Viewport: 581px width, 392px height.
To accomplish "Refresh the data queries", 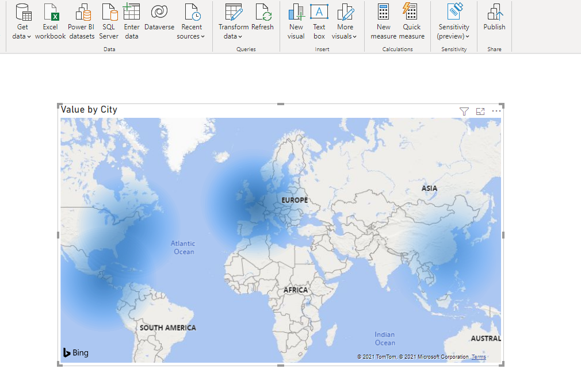I will 262,18.
